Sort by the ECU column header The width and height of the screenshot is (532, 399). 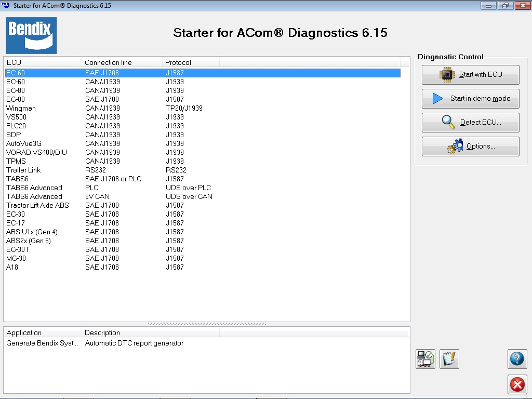(43, 62)
